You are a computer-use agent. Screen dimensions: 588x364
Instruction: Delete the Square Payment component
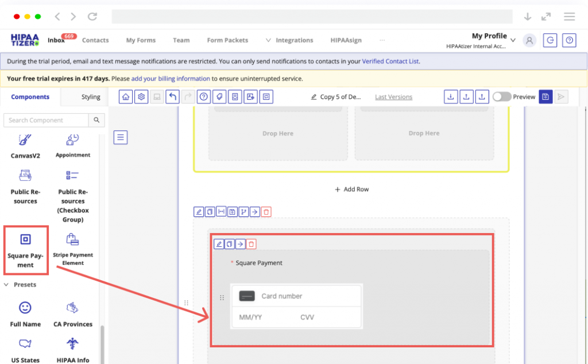pos(252,244)
